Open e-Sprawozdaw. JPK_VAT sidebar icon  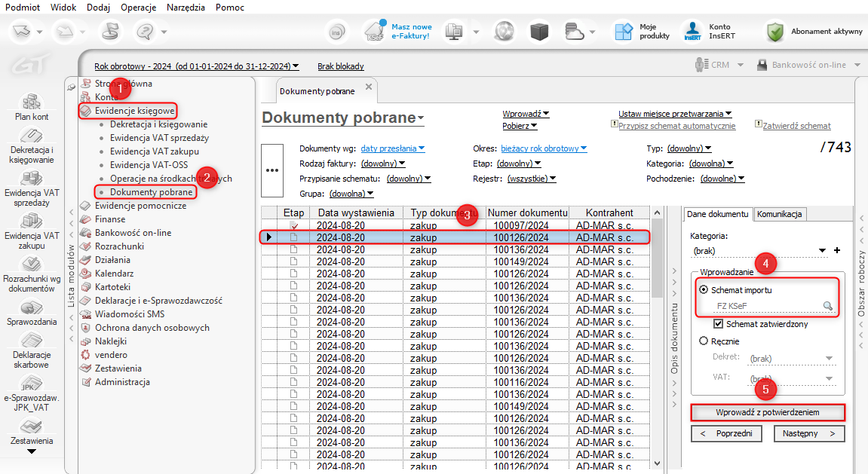click(x=32, y=385)
